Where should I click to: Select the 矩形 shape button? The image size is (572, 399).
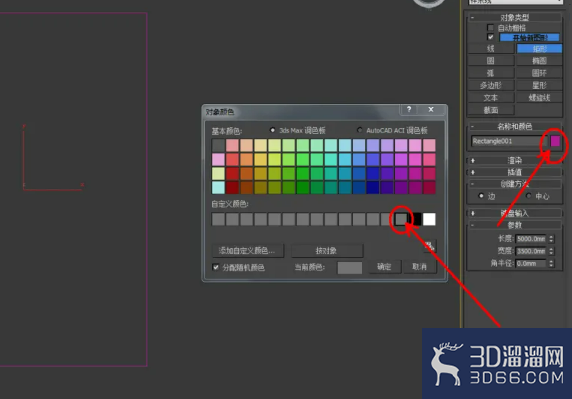coord(539,49)
